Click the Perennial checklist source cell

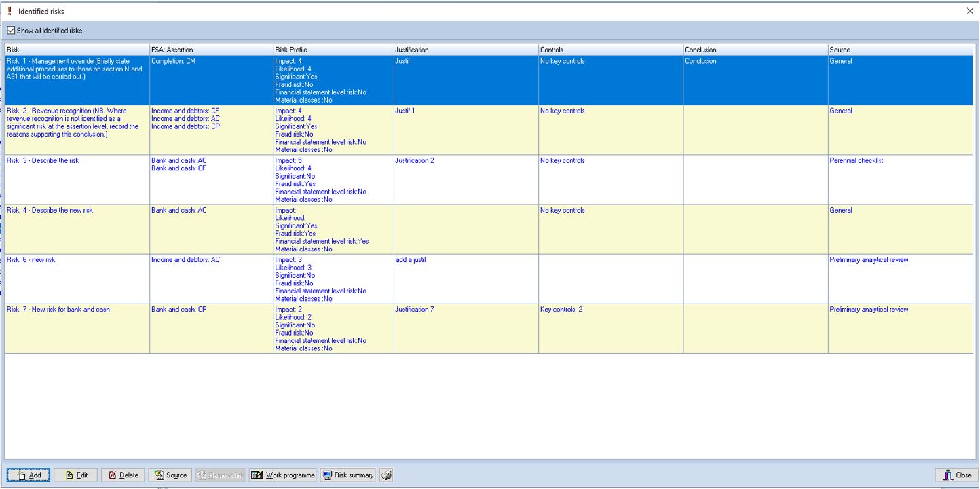pyautogui.click(x=901, y=179)
